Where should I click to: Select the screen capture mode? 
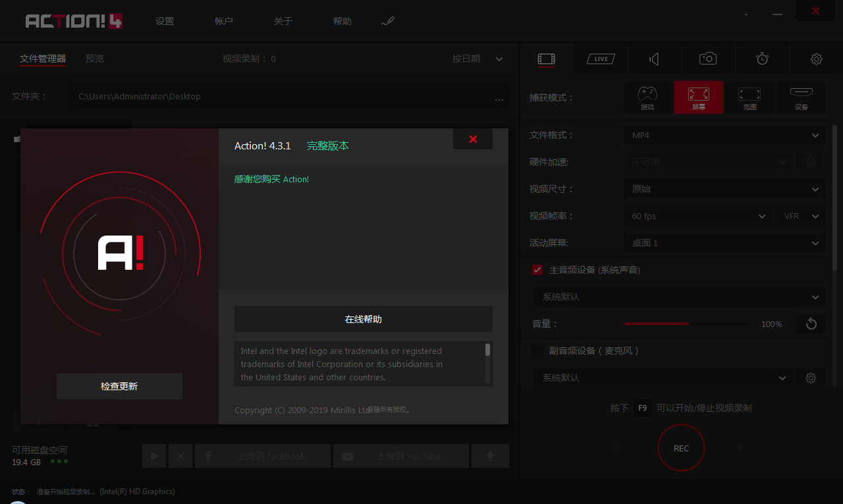coord(699,97)
